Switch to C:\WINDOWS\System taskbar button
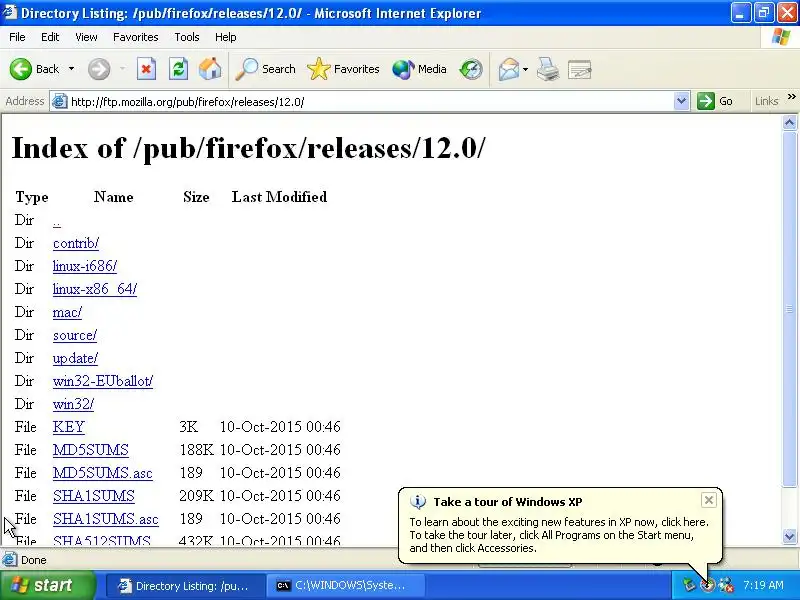 coord(345,586)
